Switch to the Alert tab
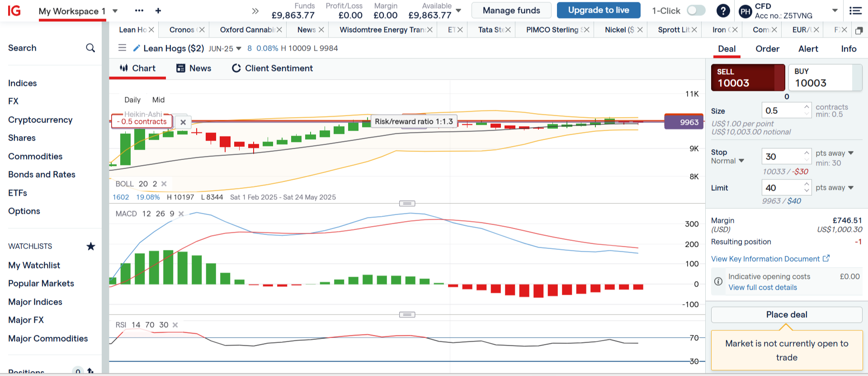The image size is (868, 376). [x=808, y=49]
